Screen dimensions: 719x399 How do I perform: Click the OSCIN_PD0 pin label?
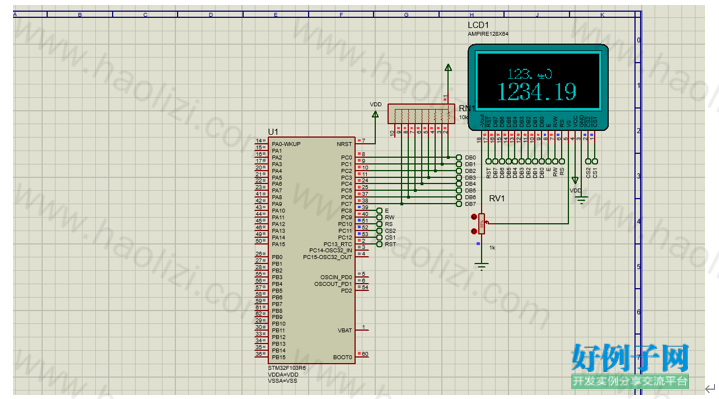336,277
